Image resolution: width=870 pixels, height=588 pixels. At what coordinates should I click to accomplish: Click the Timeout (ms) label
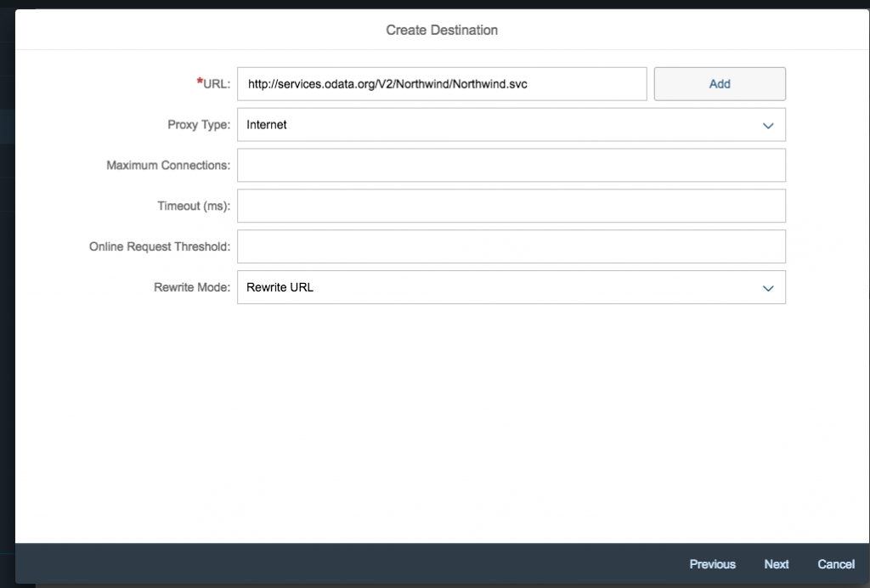pos(194,206)
